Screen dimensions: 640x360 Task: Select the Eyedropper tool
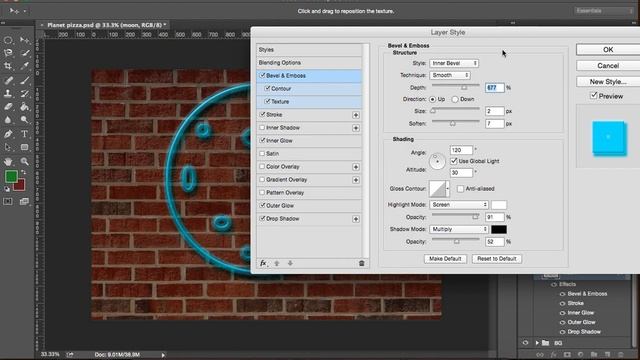(x=24, y=66)
